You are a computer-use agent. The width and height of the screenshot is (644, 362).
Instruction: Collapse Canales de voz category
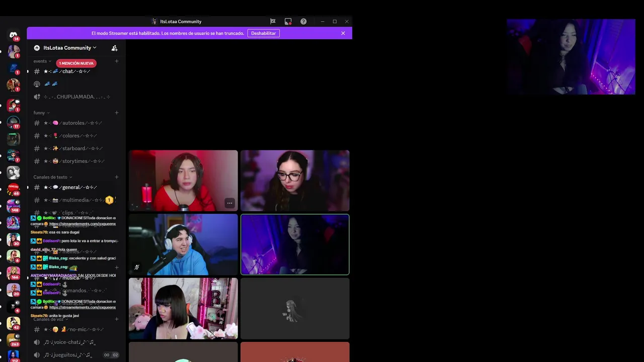click(51, 319)
